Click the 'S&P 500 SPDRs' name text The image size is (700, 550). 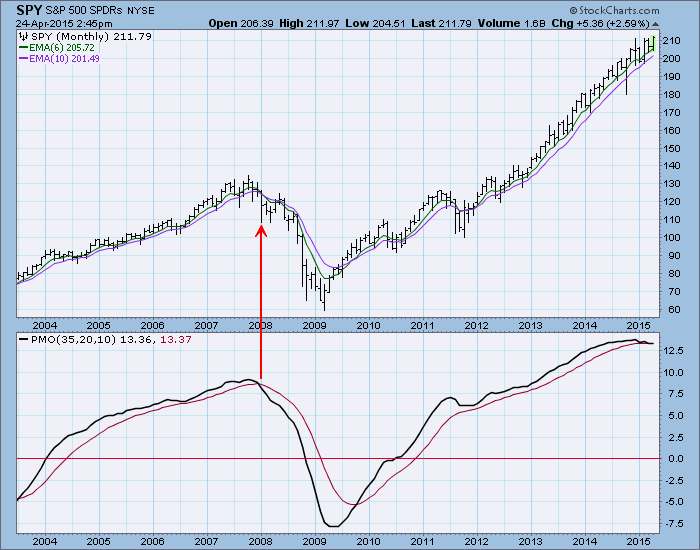(84, 11)
